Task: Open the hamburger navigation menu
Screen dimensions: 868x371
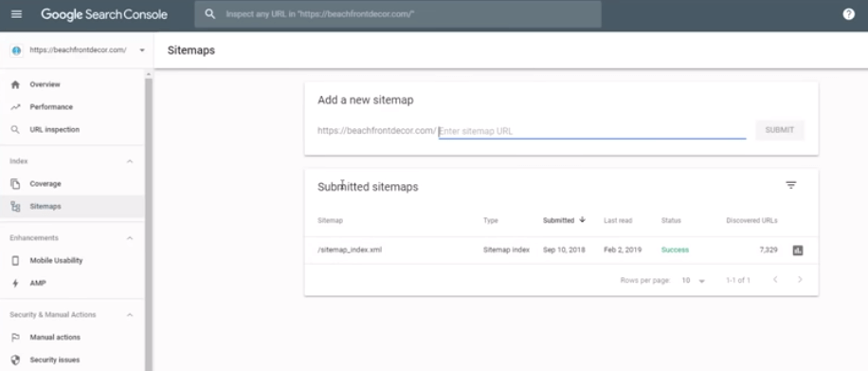Action: pyautogui.click(x=17, y=14)
